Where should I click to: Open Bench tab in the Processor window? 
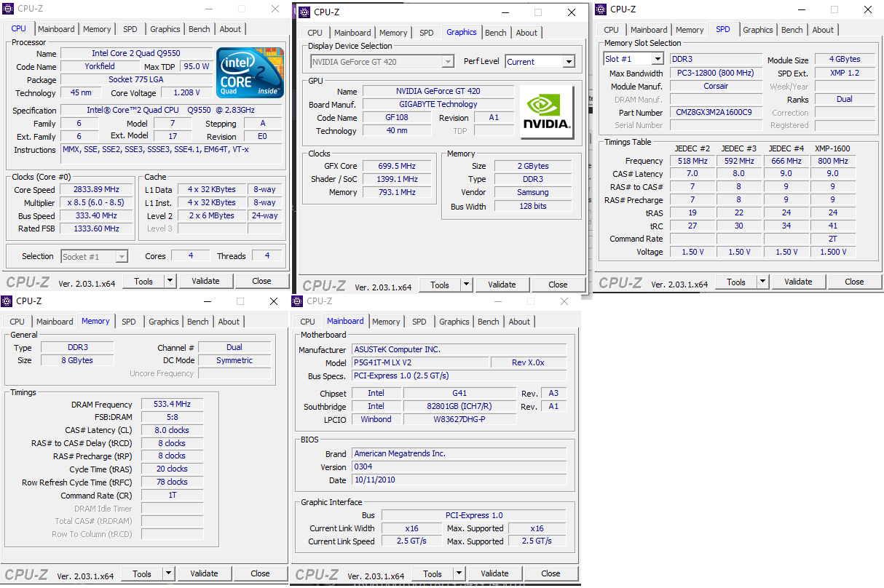[x=200, y=29]
